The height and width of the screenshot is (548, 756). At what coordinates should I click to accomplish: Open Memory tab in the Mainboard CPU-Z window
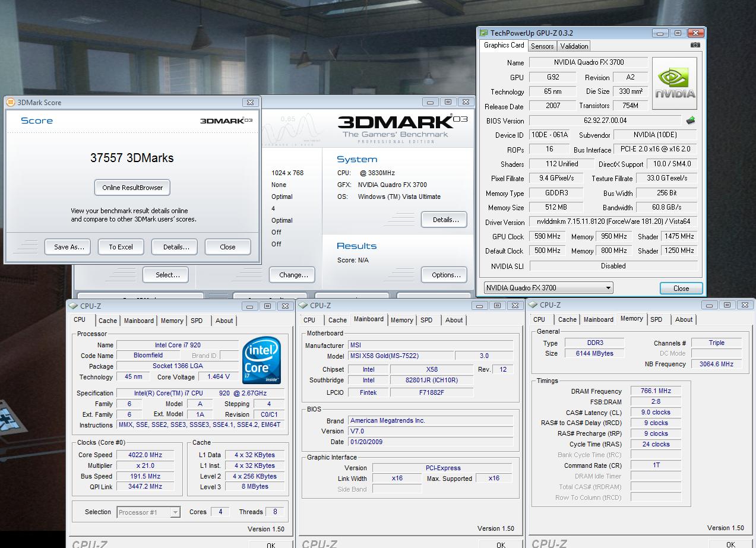401,320
